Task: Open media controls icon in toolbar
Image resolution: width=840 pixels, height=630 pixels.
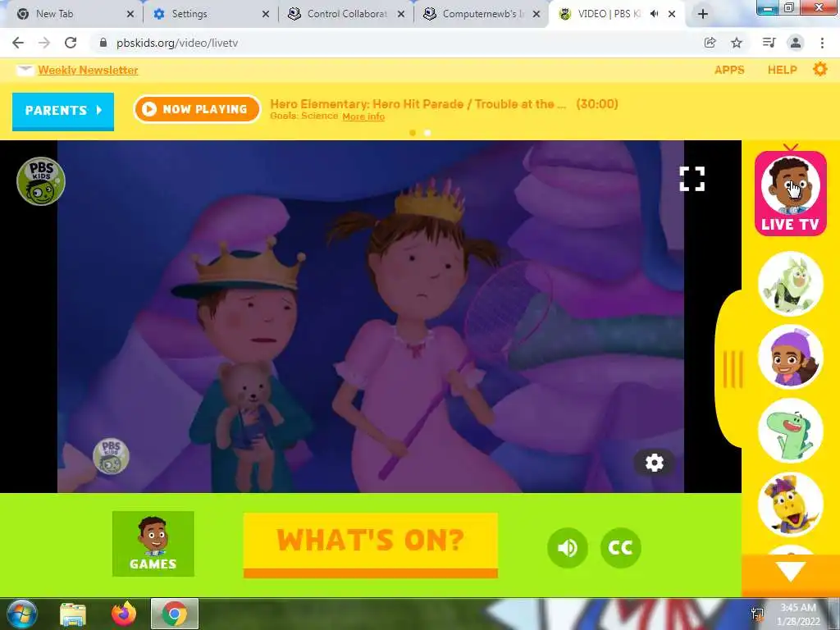Action: (769, 43)
